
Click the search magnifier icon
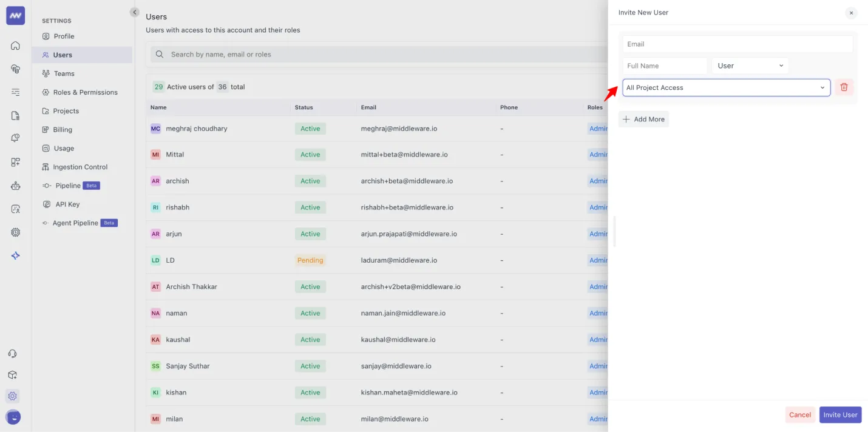[160, 54]
